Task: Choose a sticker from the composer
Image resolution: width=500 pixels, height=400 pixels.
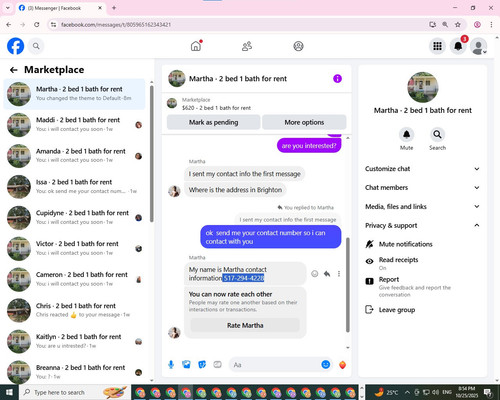Action: pyautogui.click(x=202, y=365)
